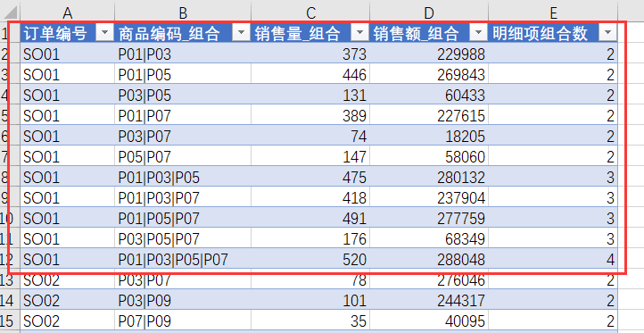Image resolution: width=644 pixels, height=333 pixels.
Task: Open the 商品编码_组合 filter dropdown
Action: coord(241,33)
